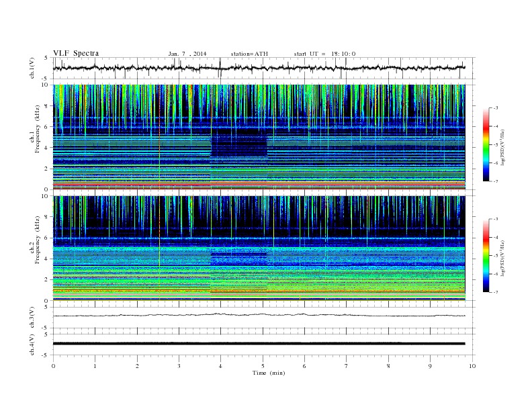Image resolution: width=532 pixels, height=411 pixels.
Task: Click time axis tick label "5"
Action: (263, 366)
